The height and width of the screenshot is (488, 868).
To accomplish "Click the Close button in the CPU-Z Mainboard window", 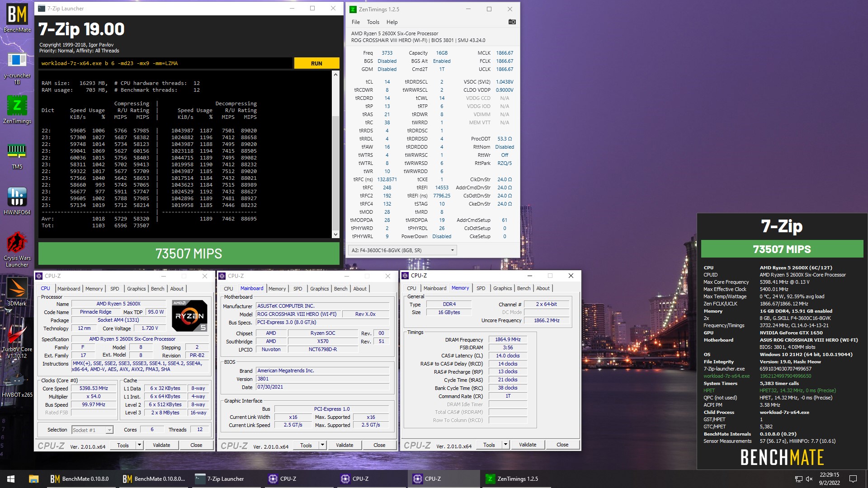I will pyautogui.click(x=379, y=445).
